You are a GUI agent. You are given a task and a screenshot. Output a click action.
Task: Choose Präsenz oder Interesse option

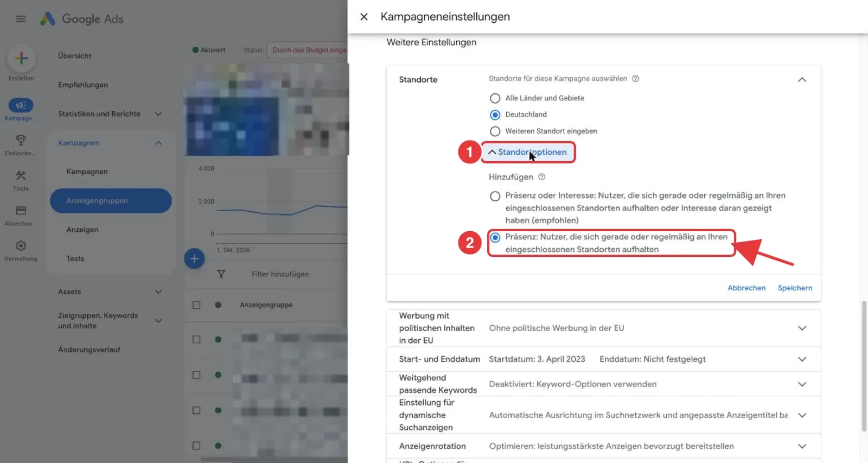[495, 196]
